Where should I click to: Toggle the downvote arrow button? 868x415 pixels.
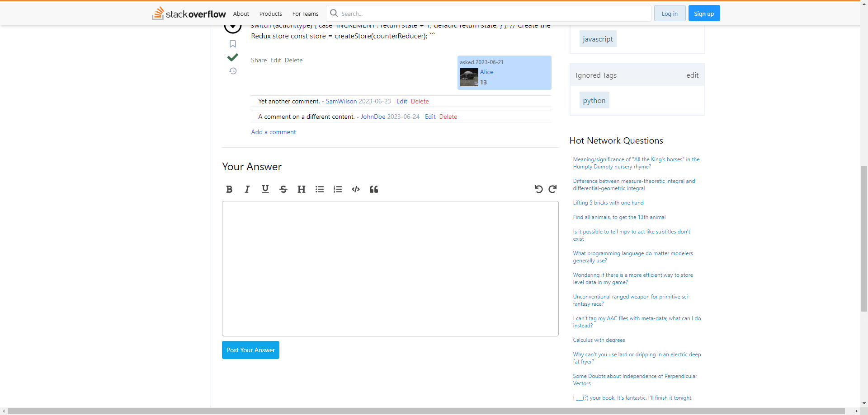[233, 28]
